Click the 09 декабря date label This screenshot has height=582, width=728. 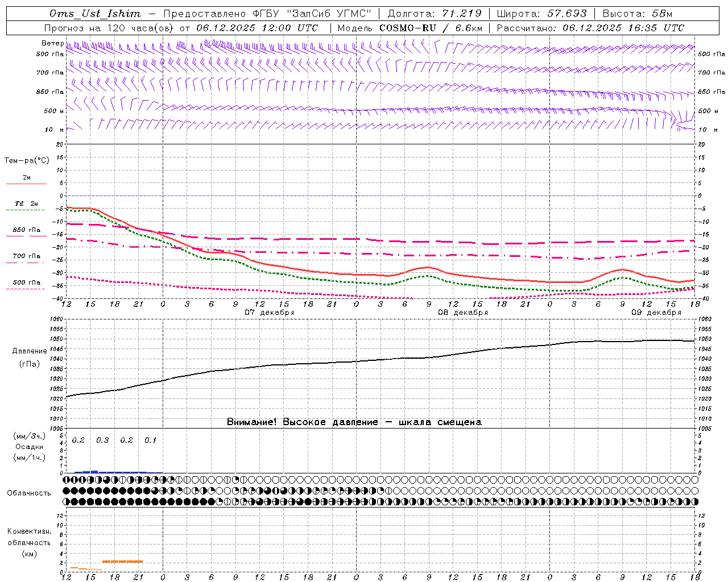coord(656,313)
